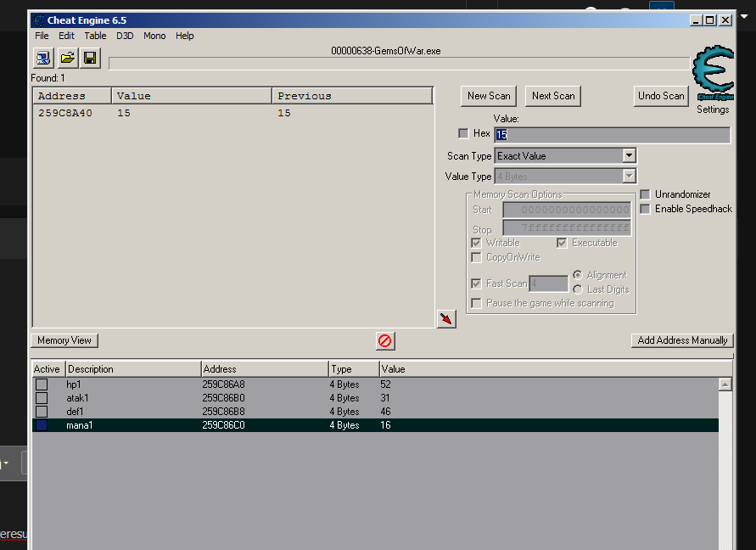Open the Table menu
Viewport: 756px width, 550px height.
point(96,36)
